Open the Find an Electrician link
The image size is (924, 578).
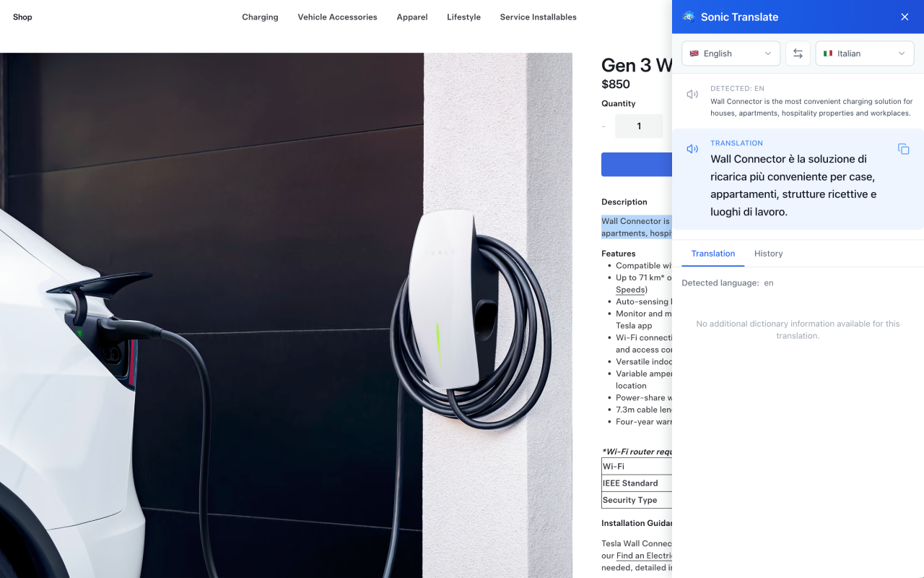[644, 556]
